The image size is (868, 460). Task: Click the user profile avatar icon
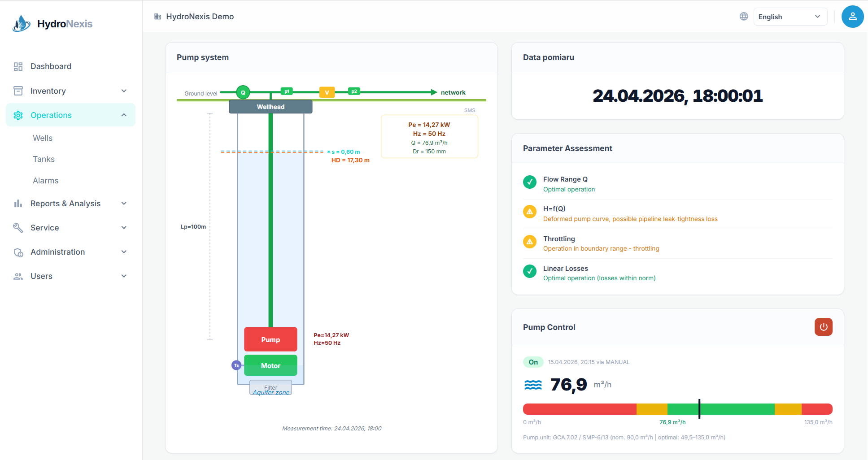852,17
